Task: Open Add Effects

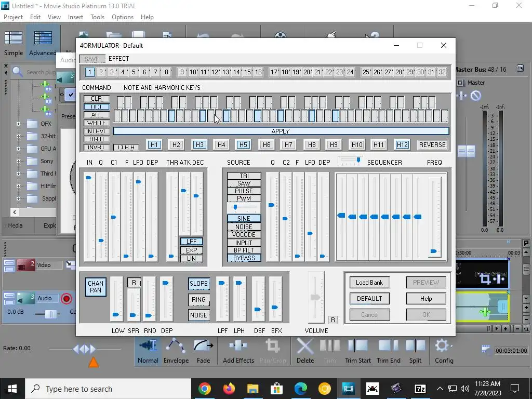Action: point(238,352)
